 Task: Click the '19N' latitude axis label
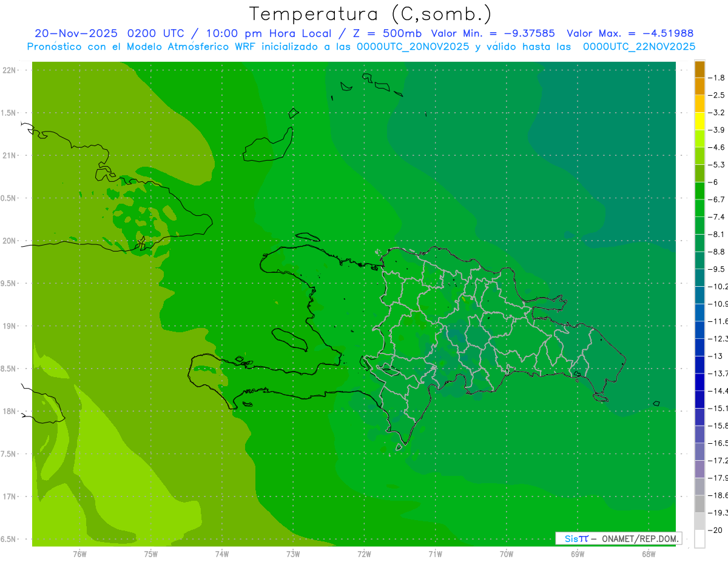(x=10, y=326)
